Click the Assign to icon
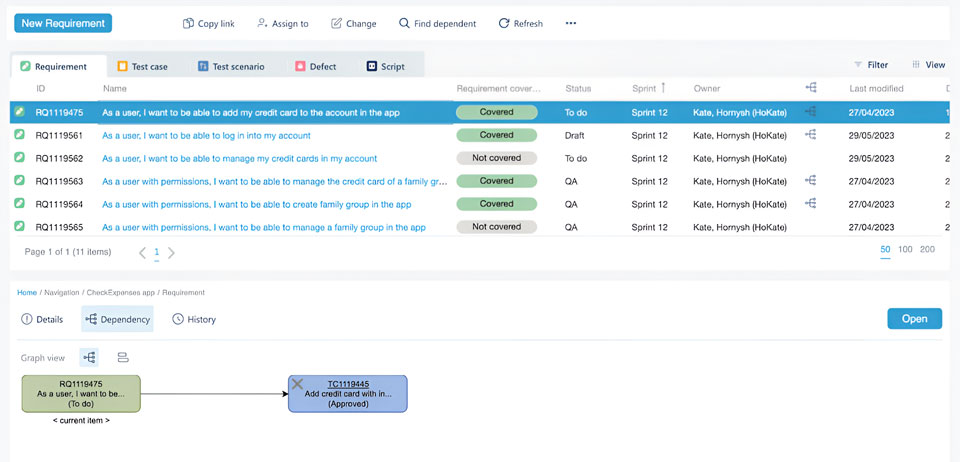The width and height of the screenshot is (960, 462). [x=262, y=23]
